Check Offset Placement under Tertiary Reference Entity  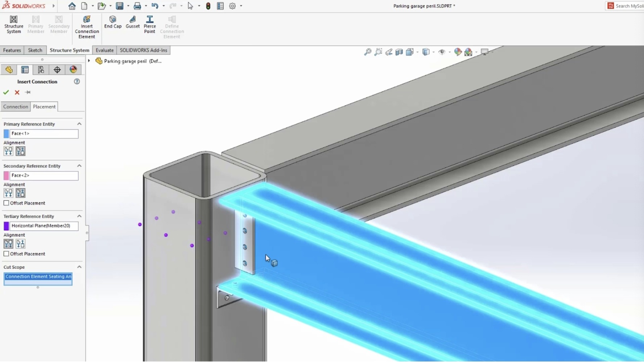coord(6,254)
